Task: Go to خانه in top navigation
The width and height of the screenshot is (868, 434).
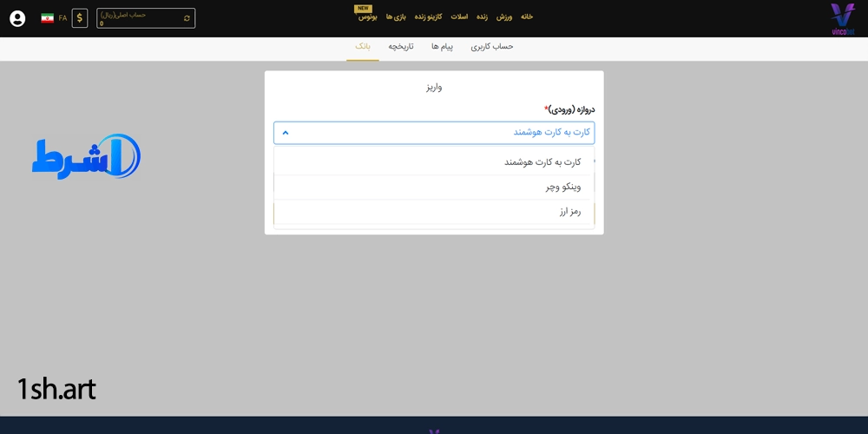Action: 527,17
